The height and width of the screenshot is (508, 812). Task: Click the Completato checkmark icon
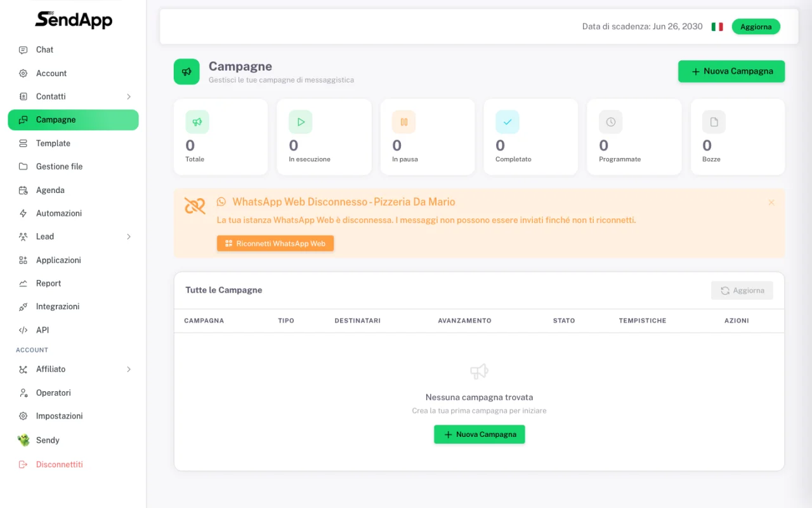pyautogui.click(x=507, y=122)
